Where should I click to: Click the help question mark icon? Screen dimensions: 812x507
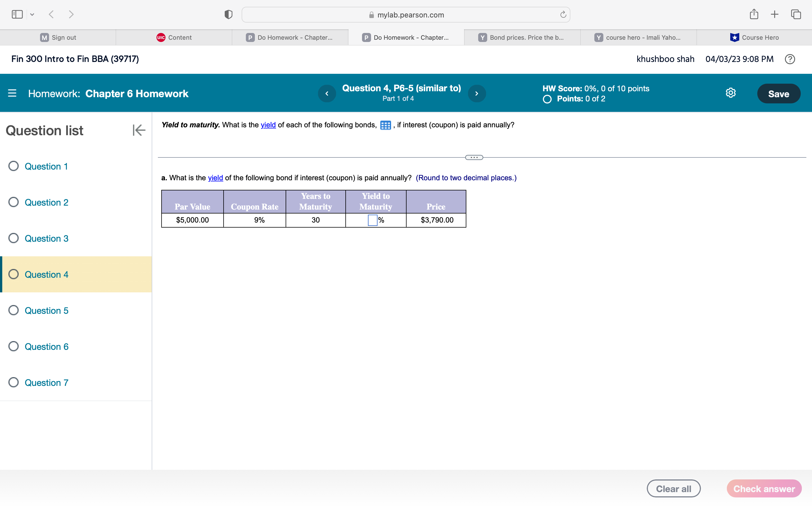(789, 59)
